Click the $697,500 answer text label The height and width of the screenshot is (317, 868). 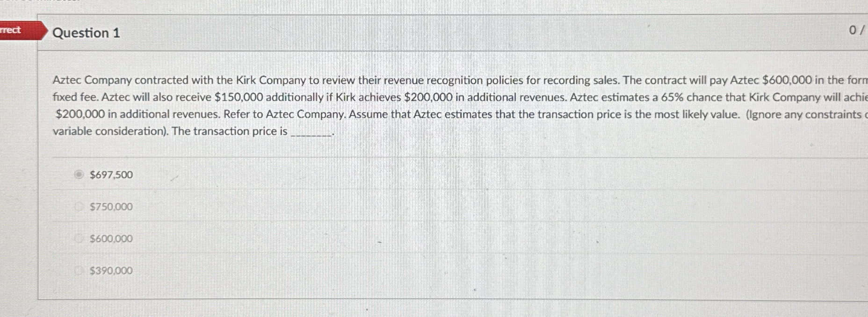coord(110,174)
